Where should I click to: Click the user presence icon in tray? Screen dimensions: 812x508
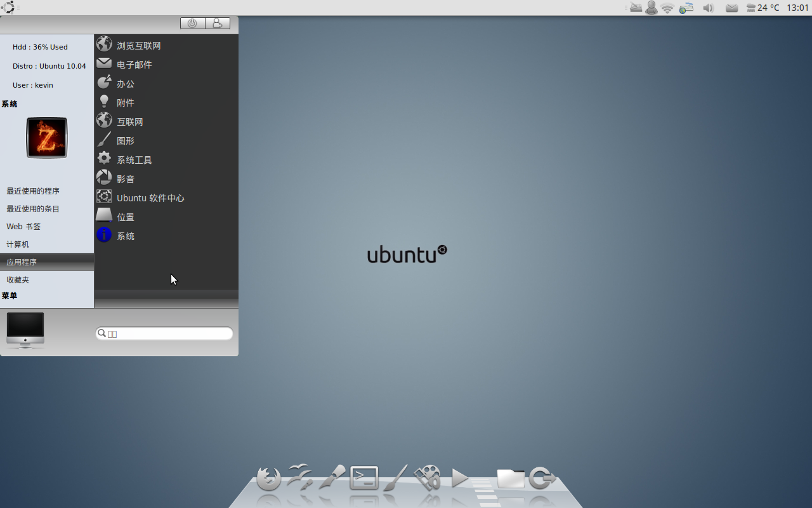[652, 8]
